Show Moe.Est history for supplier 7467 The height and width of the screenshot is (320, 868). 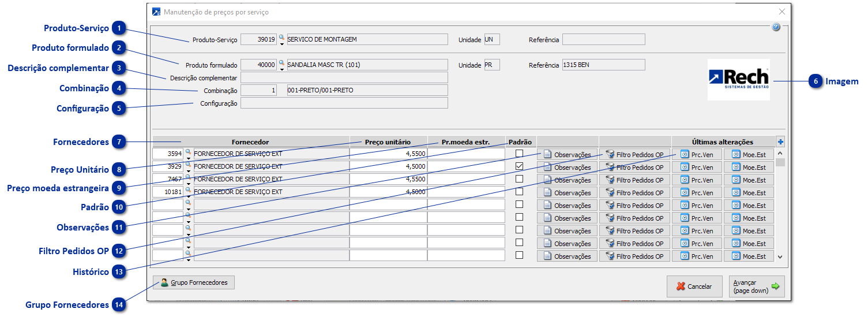click(749, 180)
